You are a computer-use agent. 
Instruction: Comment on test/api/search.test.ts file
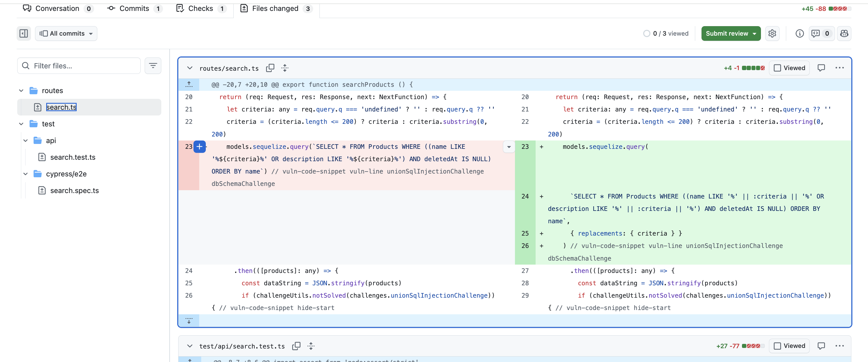(x=821, y=346)
